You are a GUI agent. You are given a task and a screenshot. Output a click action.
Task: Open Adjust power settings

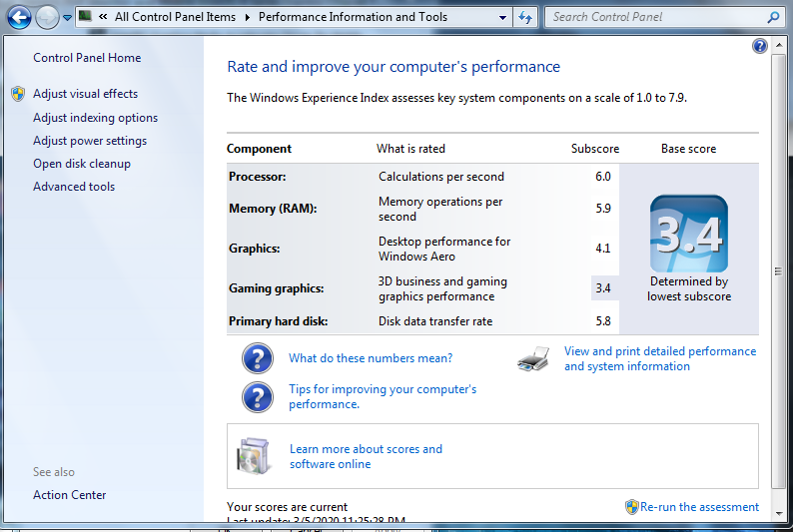tap(90, 141)
